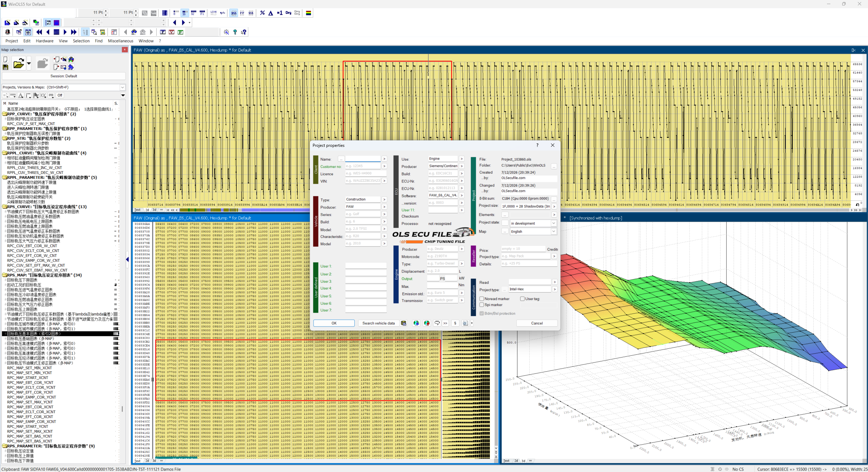Click the fast-forward double arrow toolbar icon
The image size is (868, 472).
74,32
